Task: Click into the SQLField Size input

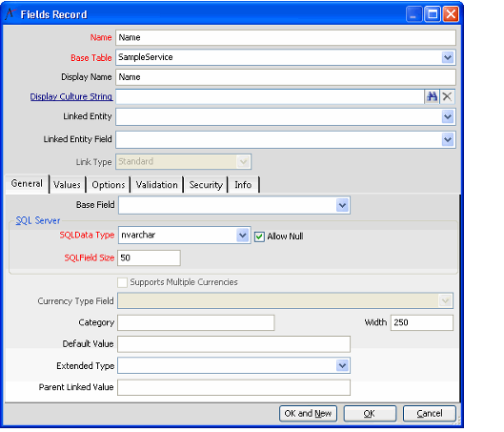Action: tap(149, 258)
